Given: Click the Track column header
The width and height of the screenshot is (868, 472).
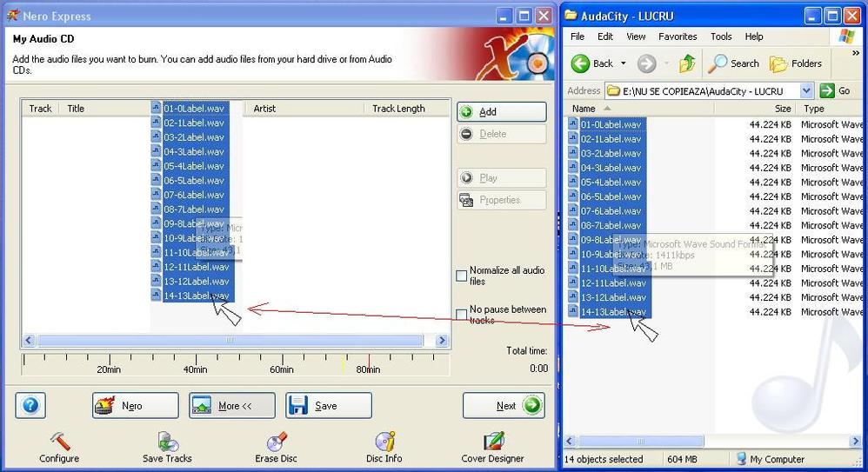Looking at the screenshot, I should 40,109.
